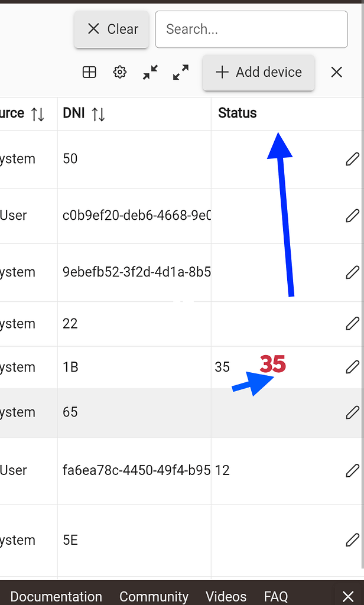This screenshot has width=364, height=605.
Task: Open the table column layout icon
Action: point(89,72)
